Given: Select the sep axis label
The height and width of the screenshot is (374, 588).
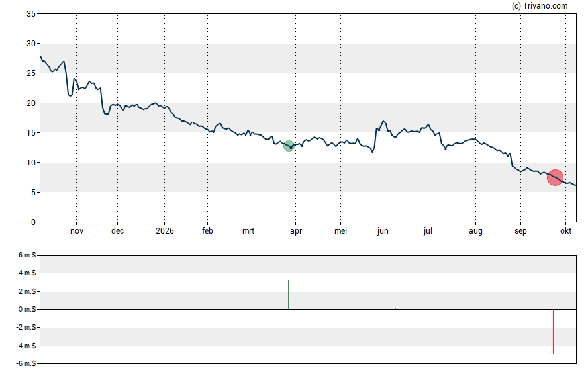Looking at the screenshot, I should [x=520, y=231].
